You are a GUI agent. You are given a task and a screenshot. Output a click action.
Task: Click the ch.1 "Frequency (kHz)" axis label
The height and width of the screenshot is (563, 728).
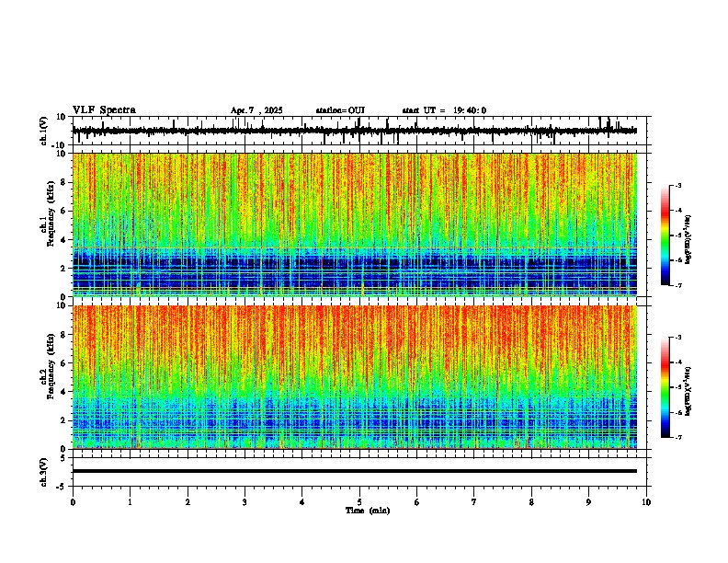tap(51, 214)
